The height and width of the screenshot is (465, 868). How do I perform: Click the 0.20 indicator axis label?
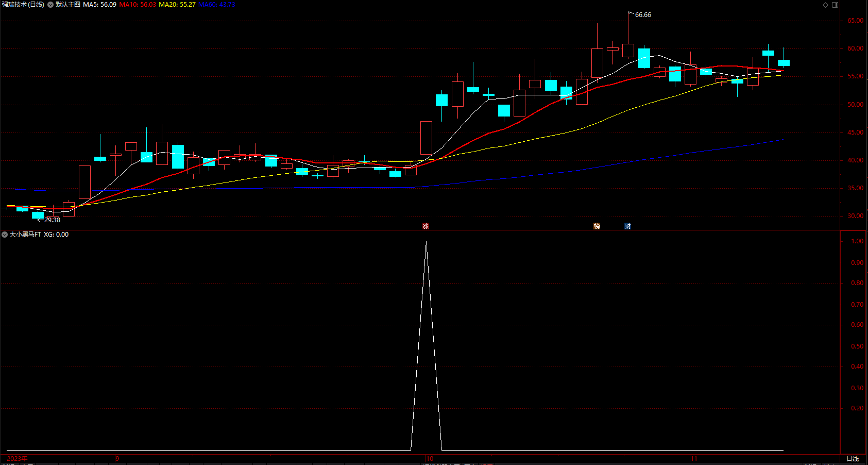857,408
